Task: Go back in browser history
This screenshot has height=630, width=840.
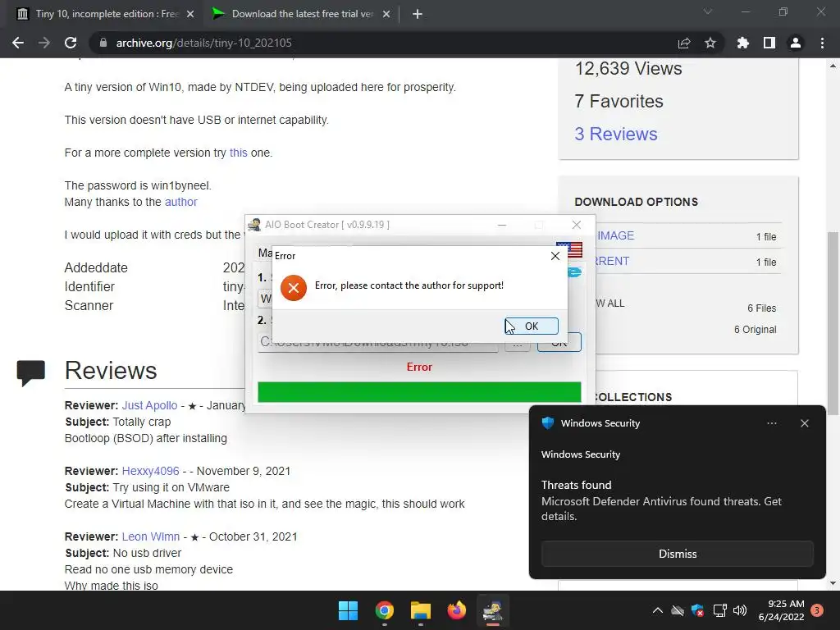Action: coord(18,43)
